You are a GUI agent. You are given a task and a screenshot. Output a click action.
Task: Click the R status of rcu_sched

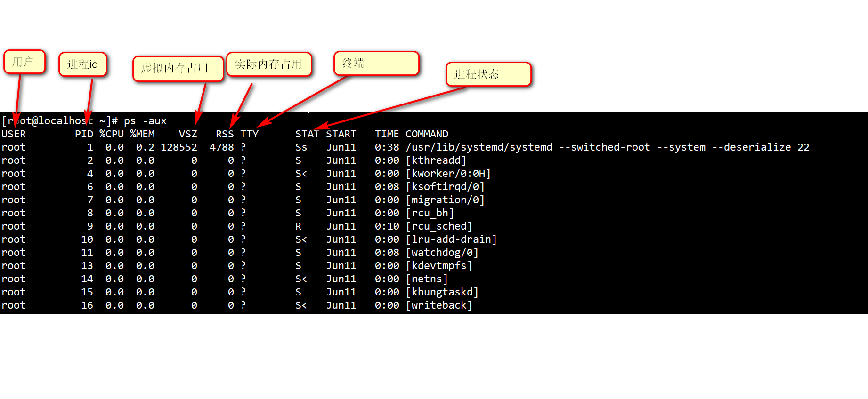pos(298,226)
